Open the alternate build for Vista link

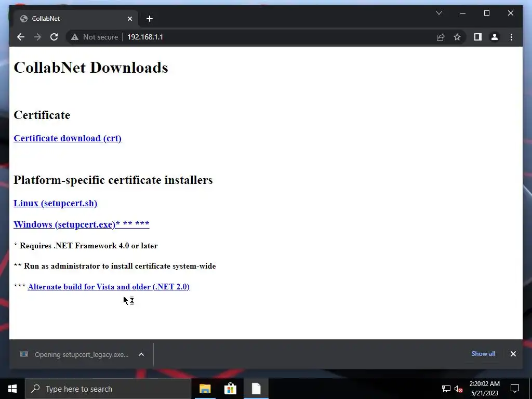[x=109, y=287]
